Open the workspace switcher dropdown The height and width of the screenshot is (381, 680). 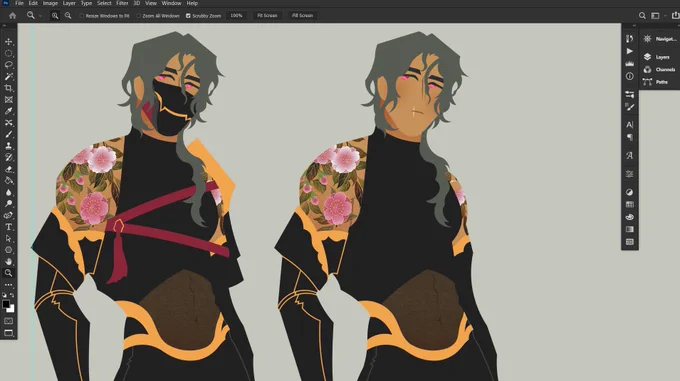coord(658,16)
